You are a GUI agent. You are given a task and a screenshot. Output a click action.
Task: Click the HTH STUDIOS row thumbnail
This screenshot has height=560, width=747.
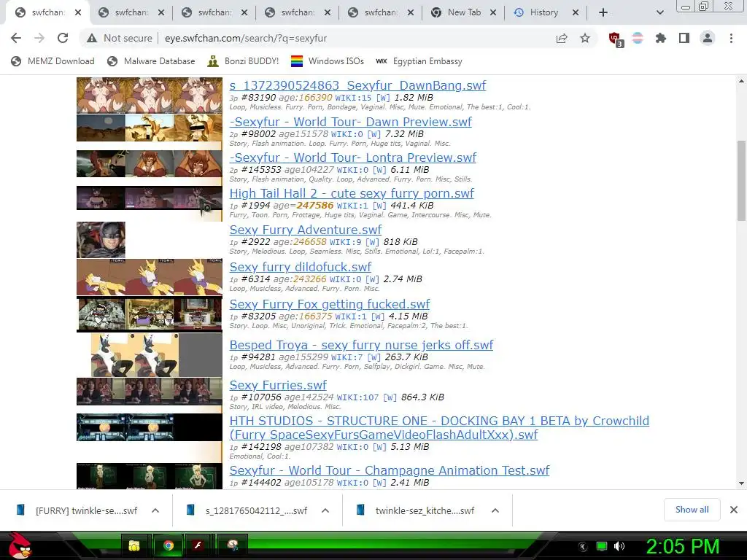(149, 427)
